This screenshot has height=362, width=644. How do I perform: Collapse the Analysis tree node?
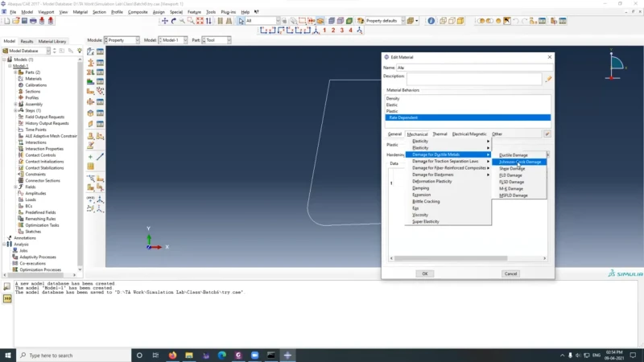[x=5, y=245]
